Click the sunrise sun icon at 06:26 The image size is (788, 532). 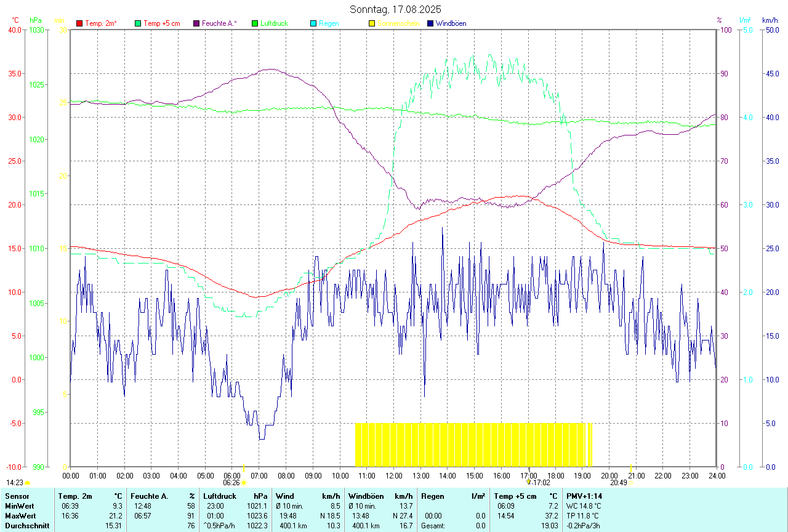[x=244, y=483]
